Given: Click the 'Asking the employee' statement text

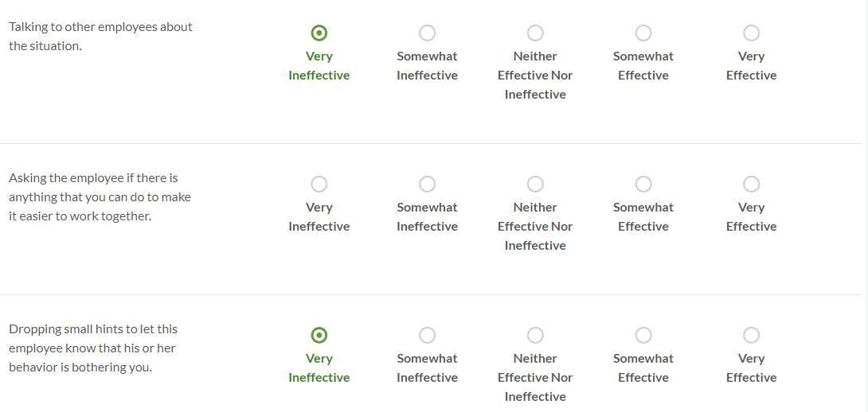Looking at the screenshot, I should [x=100, y=196].
